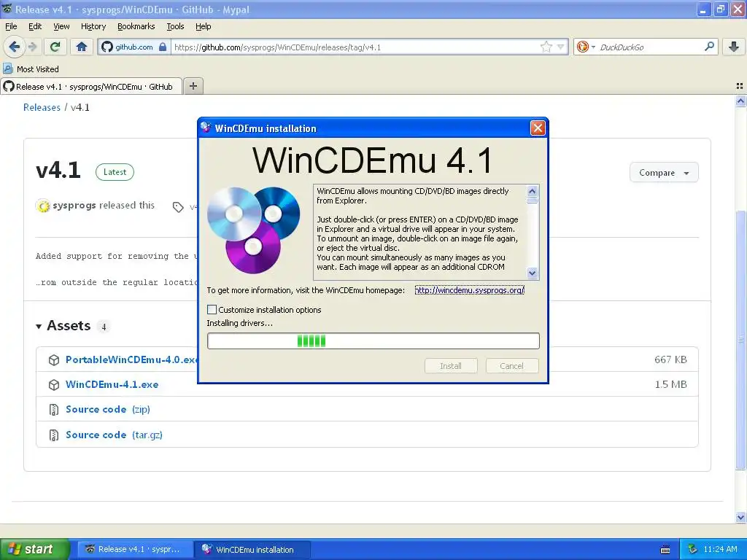
Task: Open the View menu
Action: coord(61,27)
